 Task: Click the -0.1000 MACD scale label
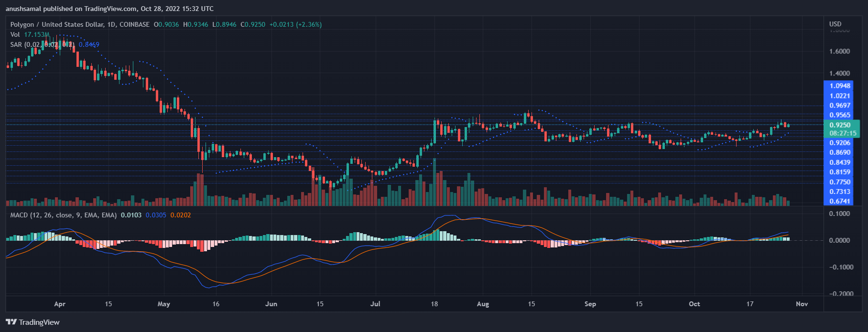click(839, 267)
